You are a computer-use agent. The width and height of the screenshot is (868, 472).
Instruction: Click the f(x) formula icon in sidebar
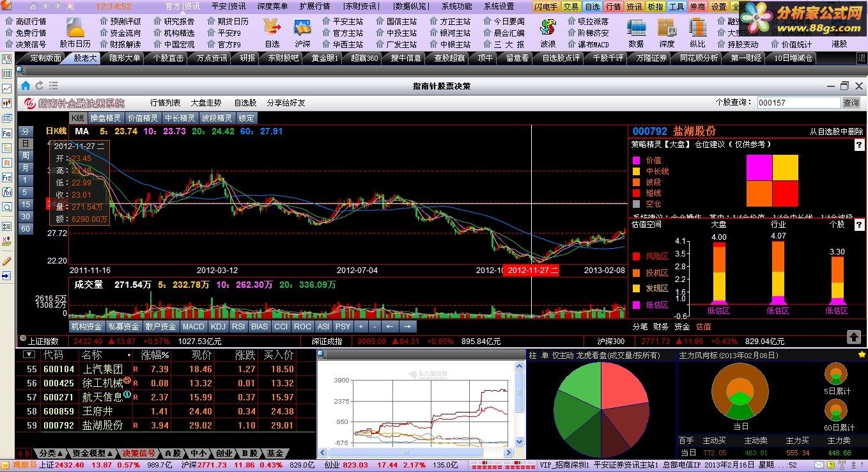[x=7, y=193]
